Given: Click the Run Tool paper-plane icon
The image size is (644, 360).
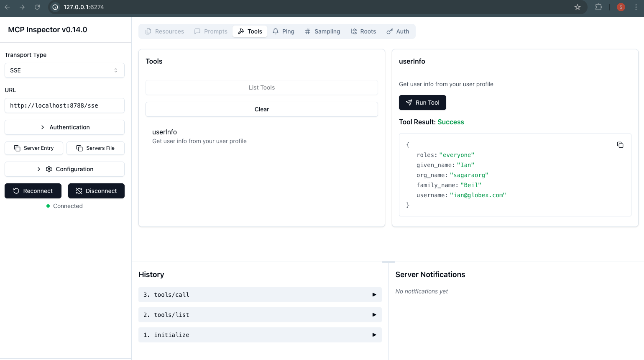Looking at the screenshot, I should (x=409, y=103).
